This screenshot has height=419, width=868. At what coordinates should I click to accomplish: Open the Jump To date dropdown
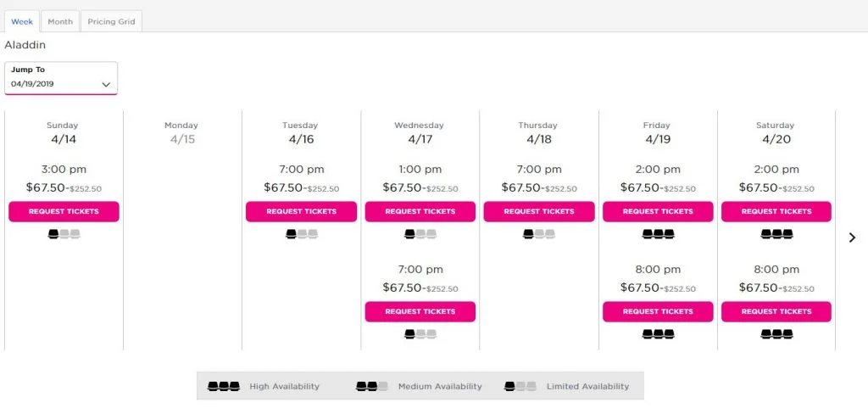(61, 78)
